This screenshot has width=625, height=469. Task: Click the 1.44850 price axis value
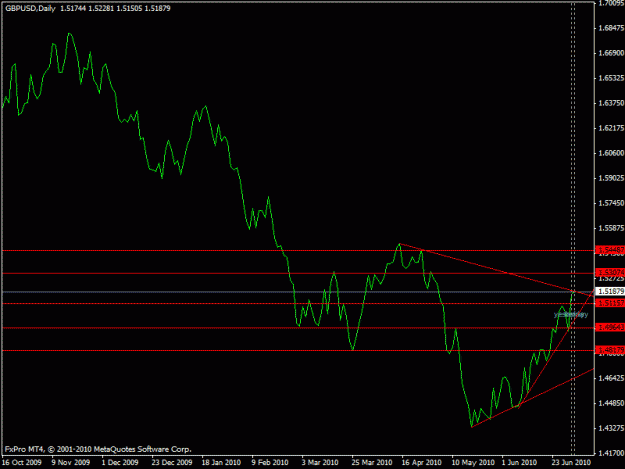pos(611,403)
